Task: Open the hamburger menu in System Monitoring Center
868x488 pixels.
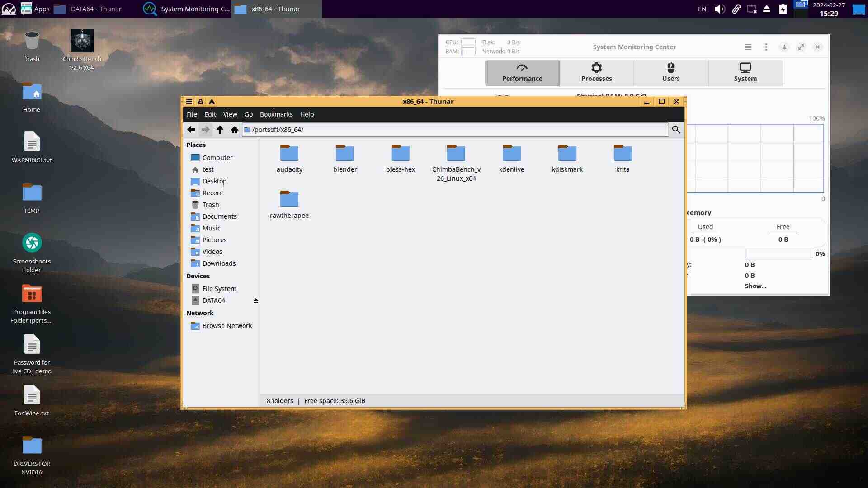Action: (748, 47)
